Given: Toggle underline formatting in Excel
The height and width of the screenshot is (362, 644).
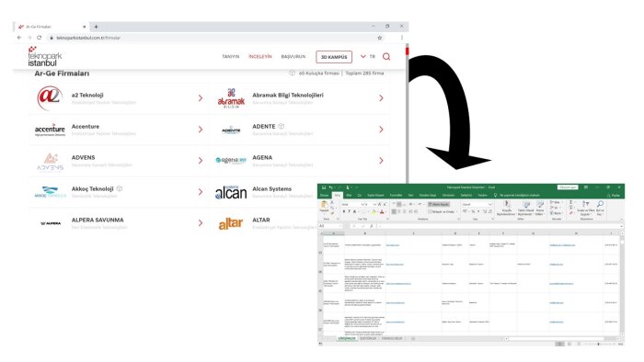Looking at the screenshot, I should tap(354, 211).
